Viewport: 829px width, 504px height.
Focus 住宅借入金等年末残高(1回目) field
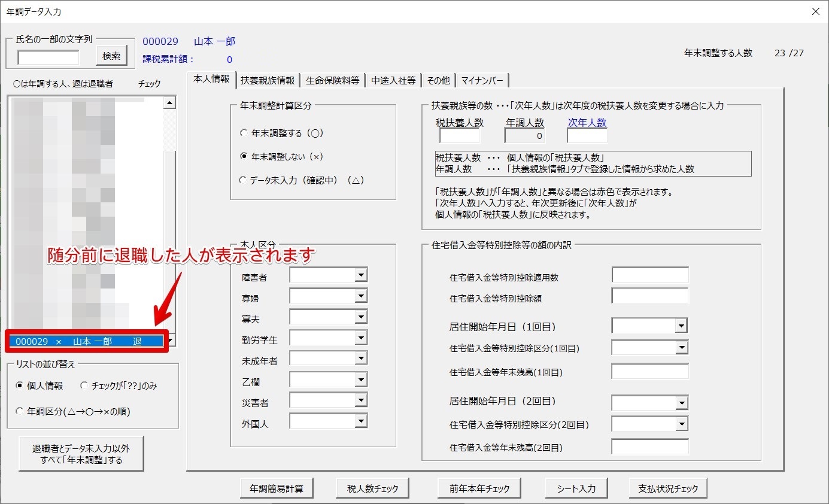click(x=650, y=371)
